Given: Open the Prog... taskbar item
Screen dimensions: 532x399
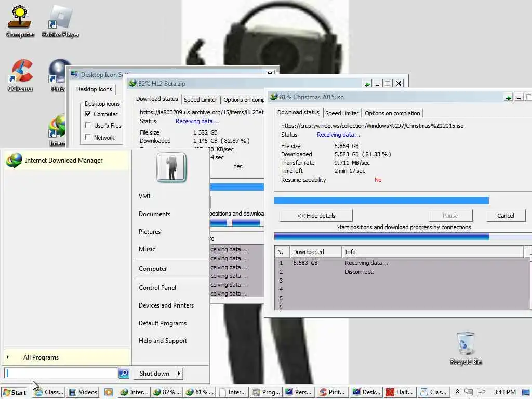Looking at the screenshot, I should point(267,392).
